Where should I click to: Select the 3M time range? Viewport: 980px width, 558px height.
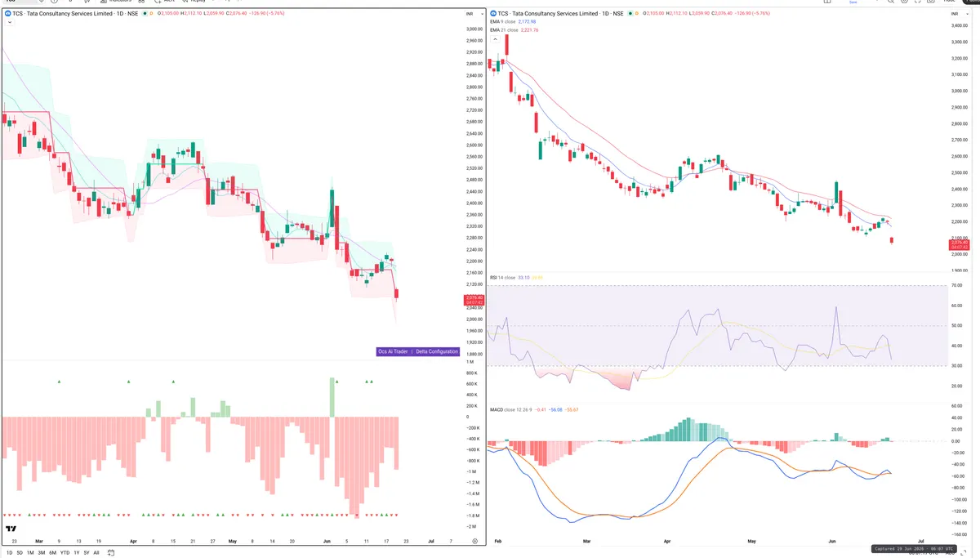tap(42, 553)
